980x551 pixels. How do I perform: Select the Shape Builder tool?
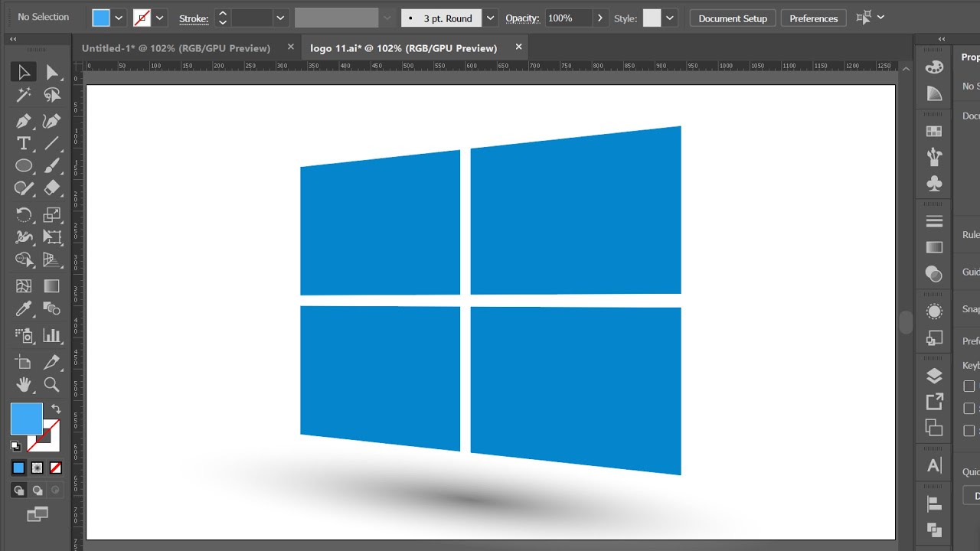[x=24, y=260]
